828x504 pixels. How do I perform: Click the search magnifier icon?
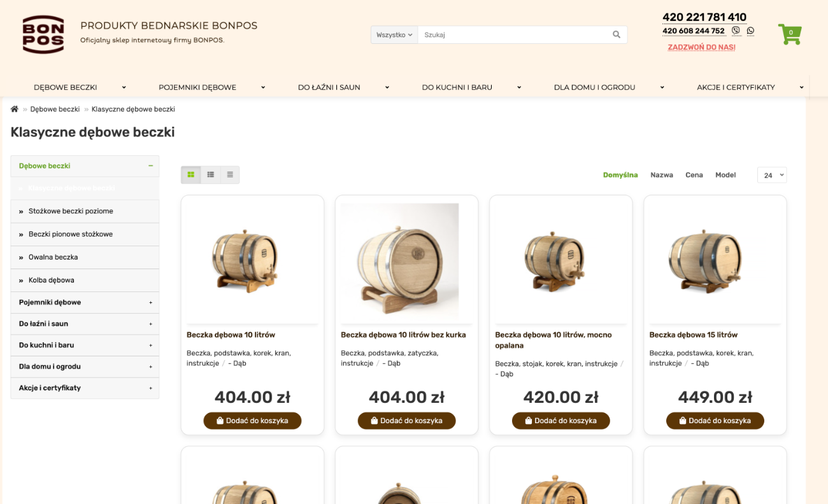coord(616,35)
